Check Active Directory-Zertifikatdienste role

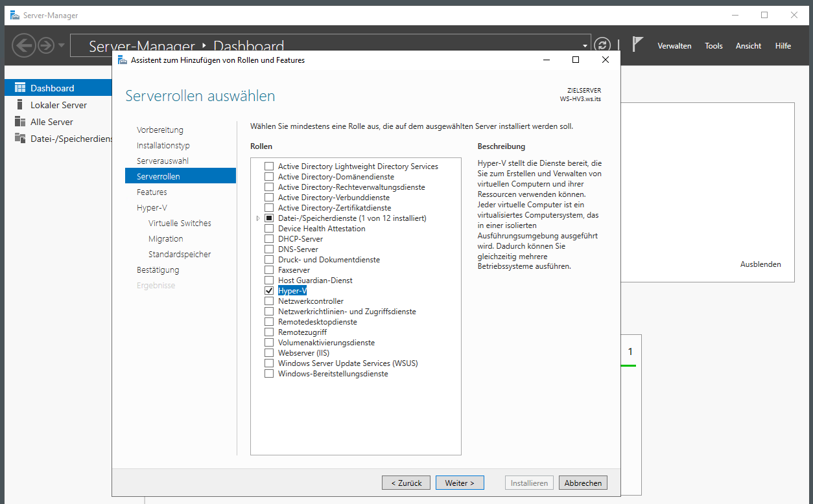point(269,208)
